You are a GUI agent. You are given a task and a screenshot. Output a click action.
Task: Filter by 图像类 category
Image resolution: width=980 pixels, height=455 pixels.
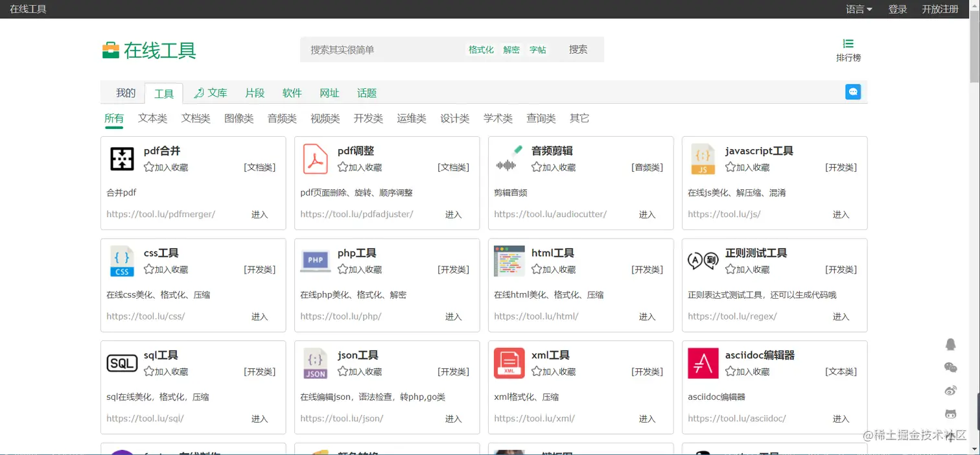tap(239, 119)
